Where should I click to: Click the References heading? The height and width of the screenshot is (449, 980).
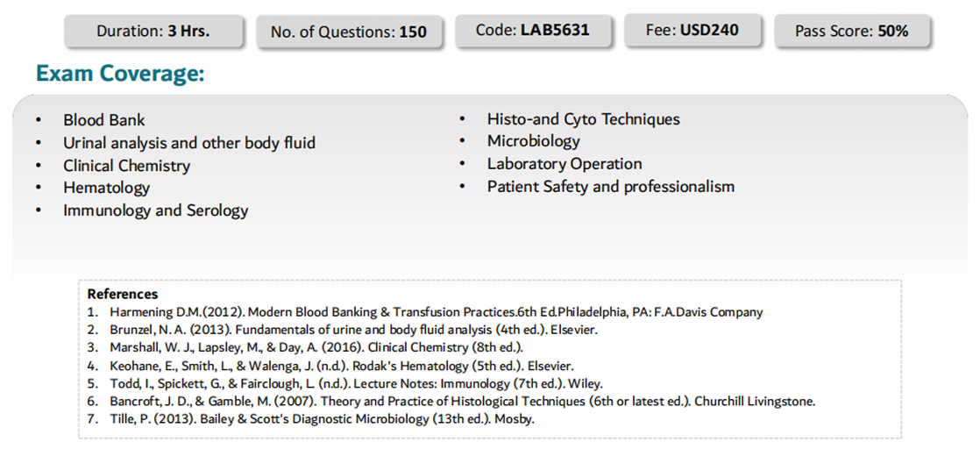pyautogui.click(x=123, y=294)
